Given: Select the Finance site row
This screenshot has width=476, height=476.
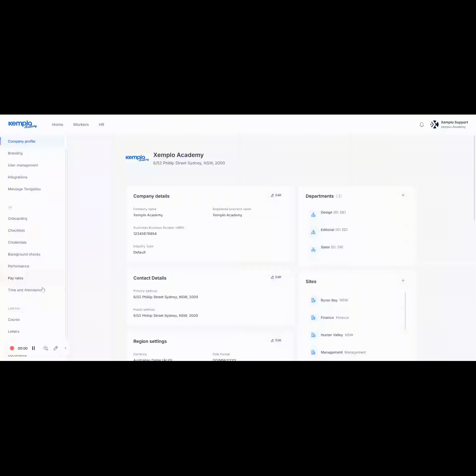Looking at the screenshot, I should [x=335, y=318].
